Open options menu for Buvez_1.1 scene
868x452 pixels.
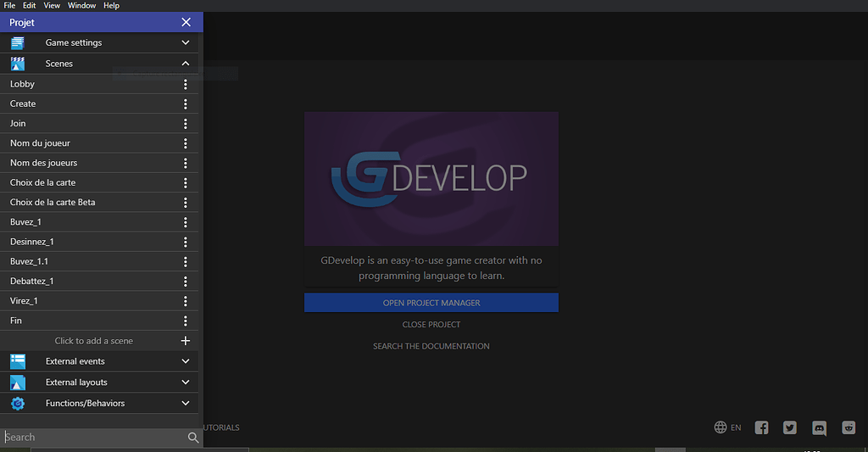(186, 261)
